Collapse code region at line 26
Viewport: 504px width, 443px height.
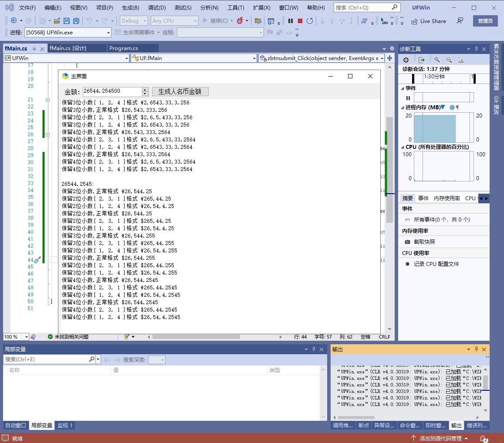47,134
